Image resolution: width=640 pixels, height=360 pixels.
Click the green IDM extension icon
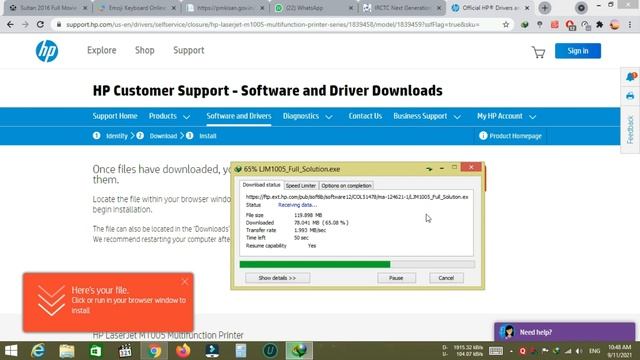pos(525,24)
